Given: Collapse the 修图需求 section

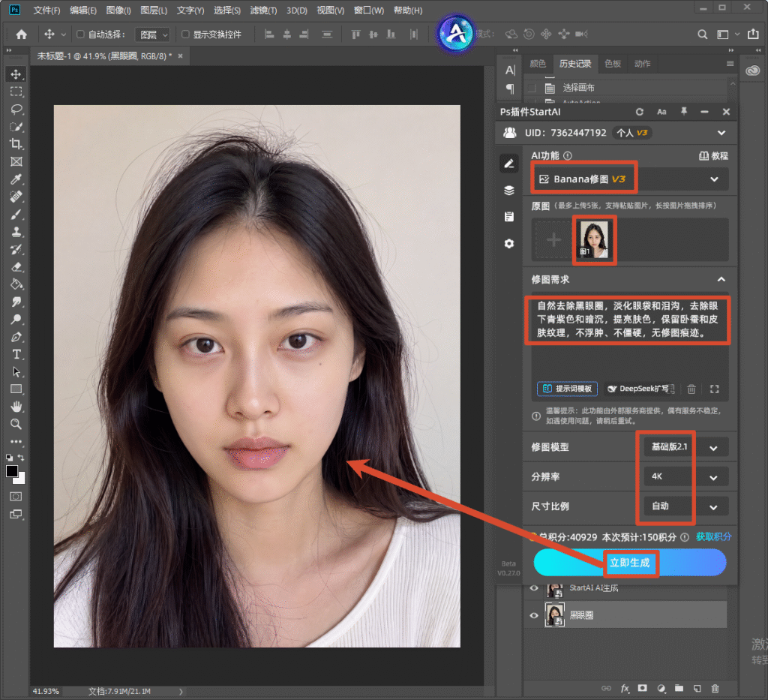Looking at the screenshot, I should coord(721,279).
